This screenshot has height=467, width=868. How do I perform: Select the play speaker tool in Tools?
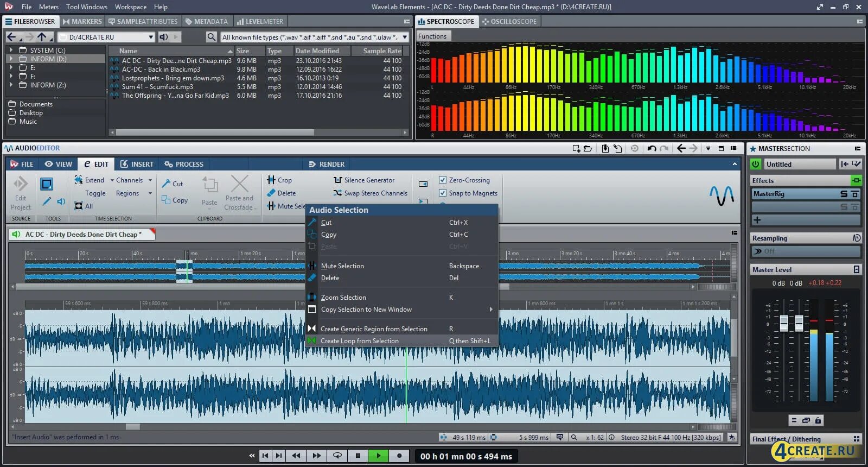(61, 201)
